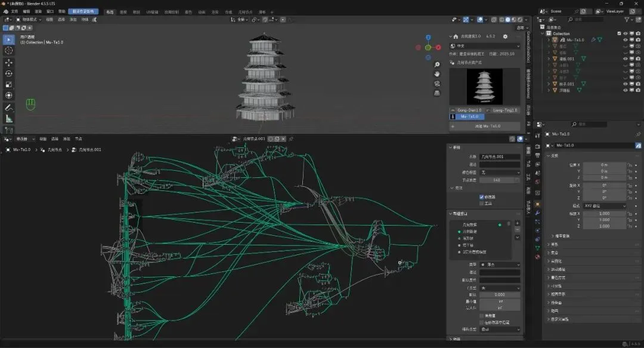The height and width of the screenshot is (348, 644).
Task: Click the pan hand viewport gizmo
Action: tap(437, 74)
